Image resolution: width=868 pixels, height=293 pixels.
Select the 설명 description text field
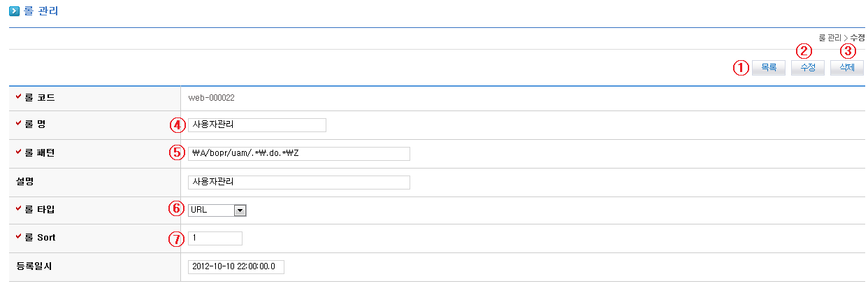point(298,183)
